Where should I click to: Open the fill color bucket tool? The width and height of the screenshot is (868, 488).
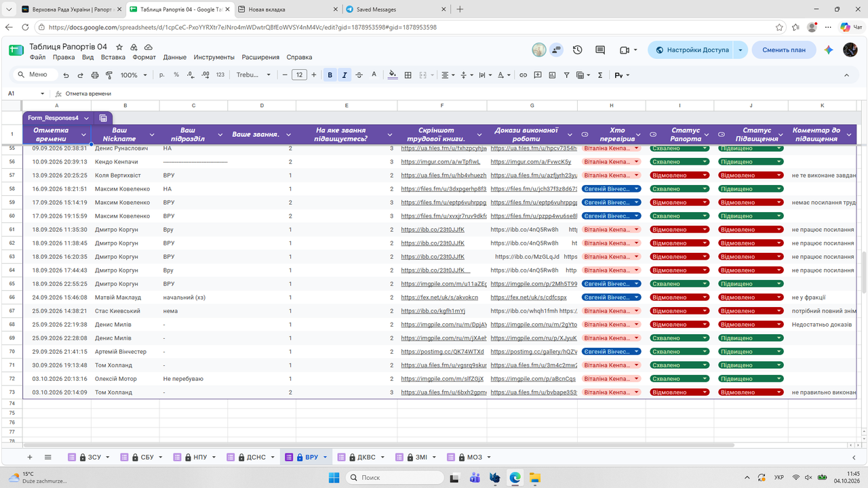(x=393, y=75)
